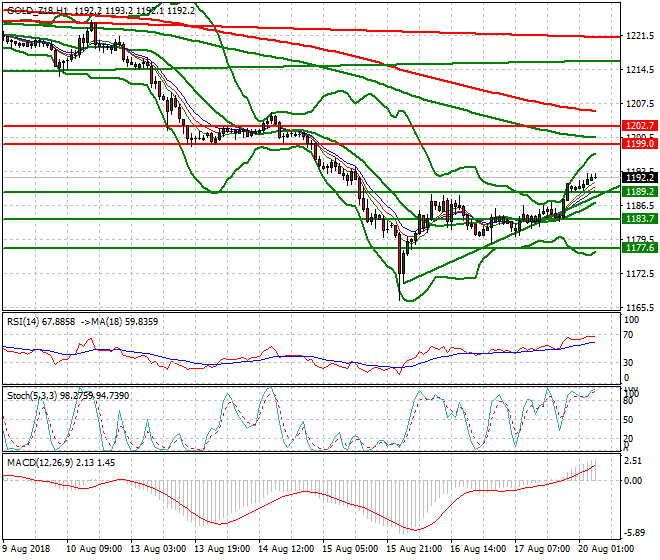
Task: Select the green 1177.6 price level tag
Action: coord(638,247)
